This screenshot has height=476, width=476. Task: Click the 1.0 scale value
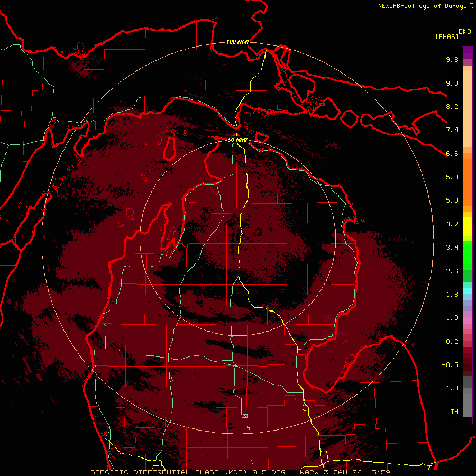tap(452, 318)
